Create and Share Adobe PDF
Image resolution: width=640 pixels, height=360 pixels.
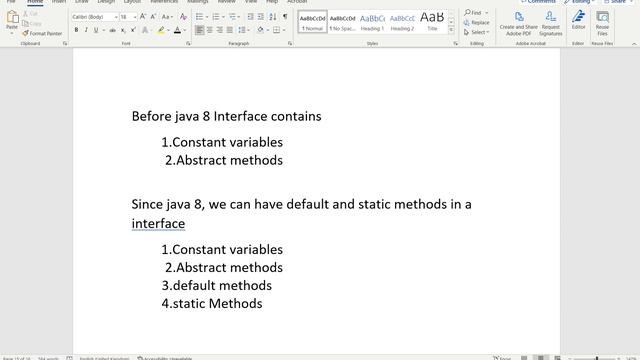pos(518,23)
